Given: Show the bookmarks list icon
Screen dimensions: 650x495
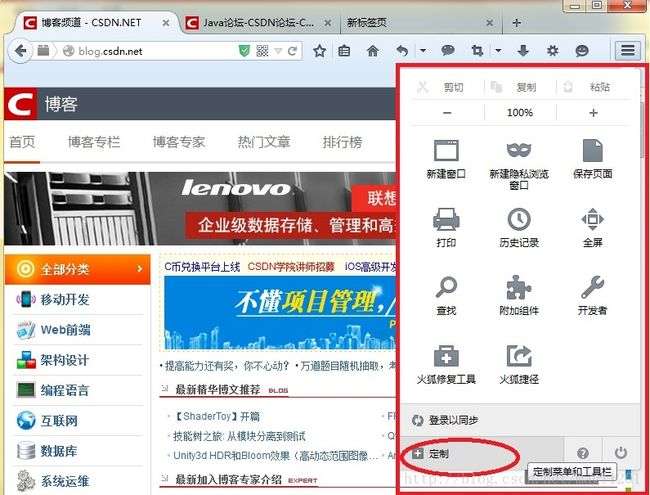Looking at the screenshot, I should point(344,51).
